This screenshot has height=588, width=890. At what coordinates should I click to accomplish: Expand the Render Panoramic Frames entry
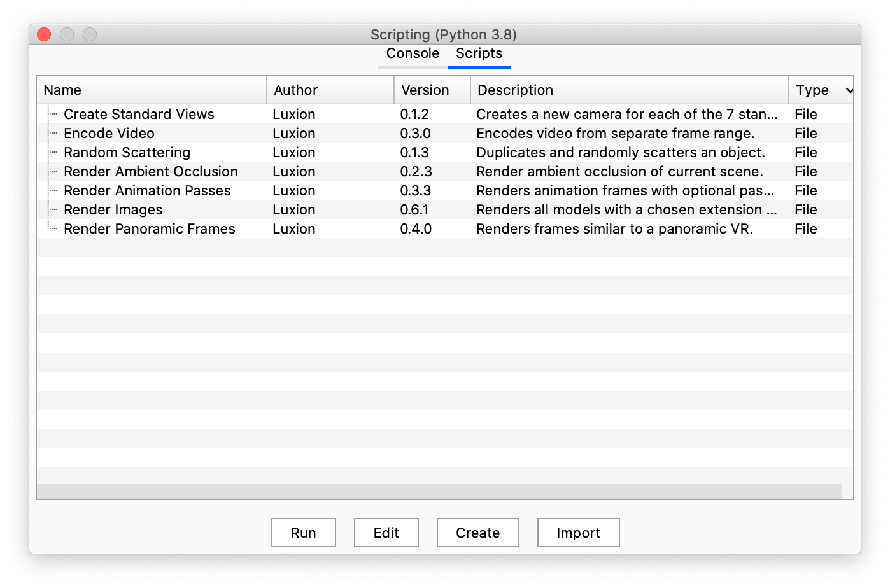coord(52,228)
